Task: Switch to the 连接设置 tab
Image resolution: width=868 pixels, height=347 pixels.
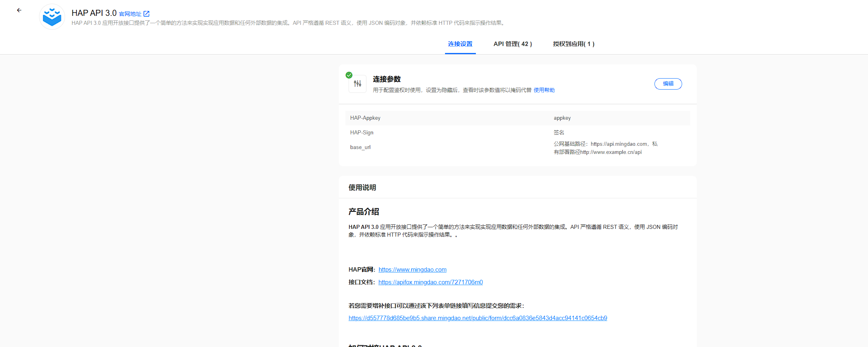Action: point(460,44)
